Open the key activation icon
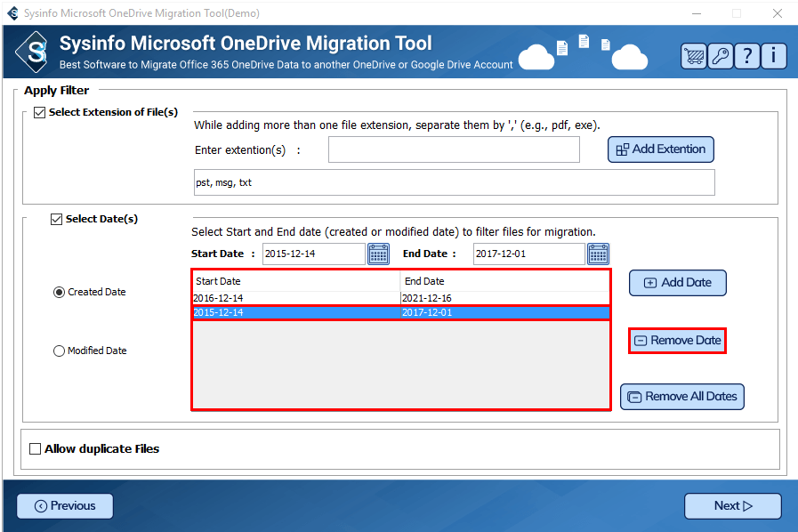Viewport: 798px width, 532px height. pos(721,56)
